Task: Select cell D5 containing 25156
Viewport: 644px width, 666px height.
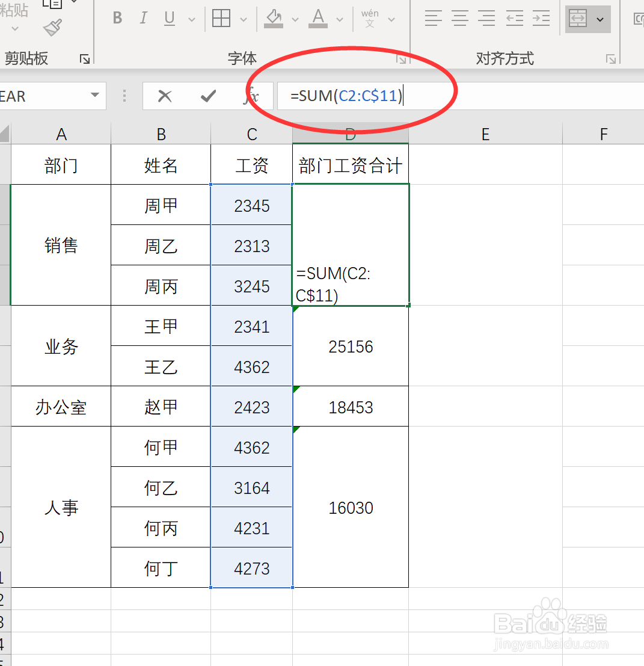Action: (351, 347)
